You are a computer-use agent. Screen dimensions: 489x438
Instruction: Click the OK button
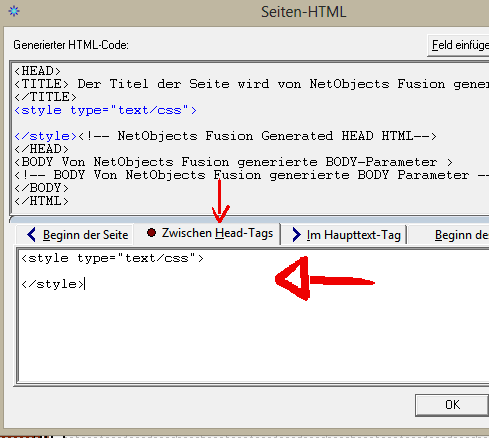(452, 405)
